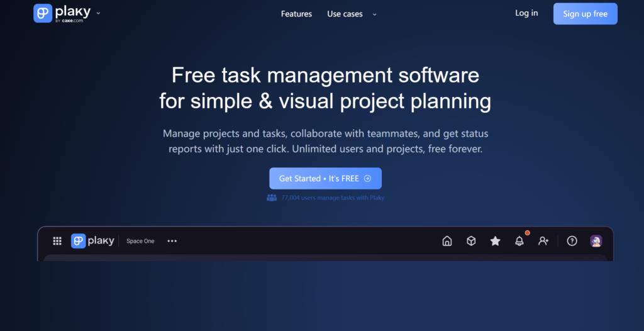Open the notifications bell icon
Image resolution: width=644 pixels, height=331 pixels.
tap(519, 241)
